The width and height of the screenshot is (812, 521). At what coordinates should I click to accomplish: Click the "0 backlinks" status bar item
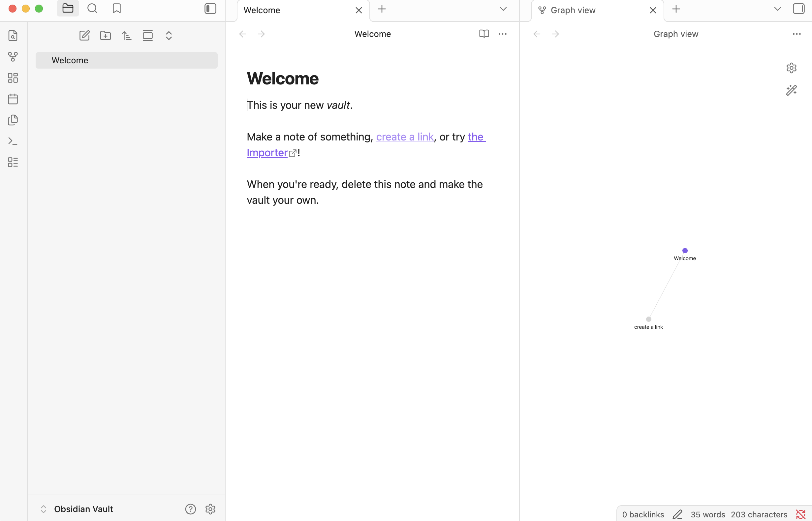[643, 514]
